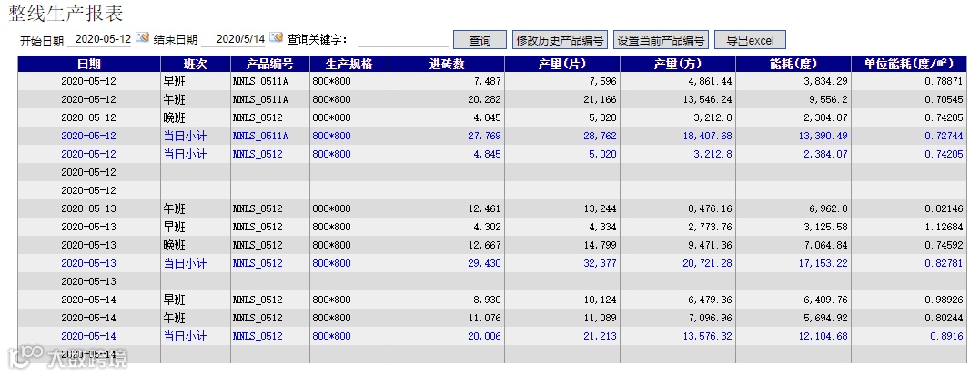Click cell value 11,076
Image resolution: width=980 pixels, height=376 pixels.
[485, 318]
